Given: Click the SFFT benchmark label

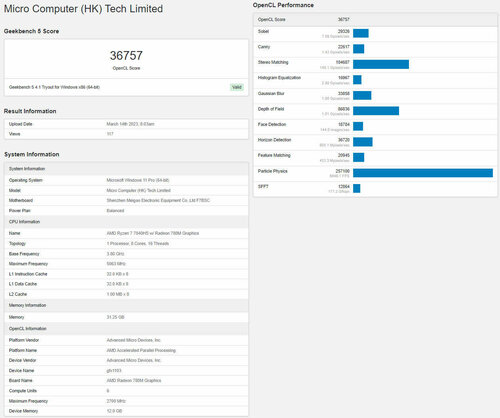Looking at the screenshot, I should pos(263,187).
